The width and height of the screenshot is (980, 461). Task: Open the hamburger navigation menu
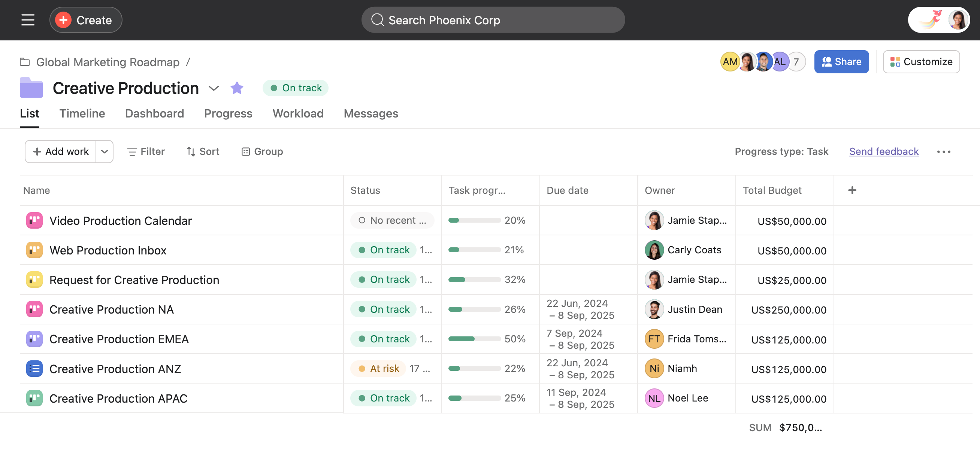coord(28,20)
